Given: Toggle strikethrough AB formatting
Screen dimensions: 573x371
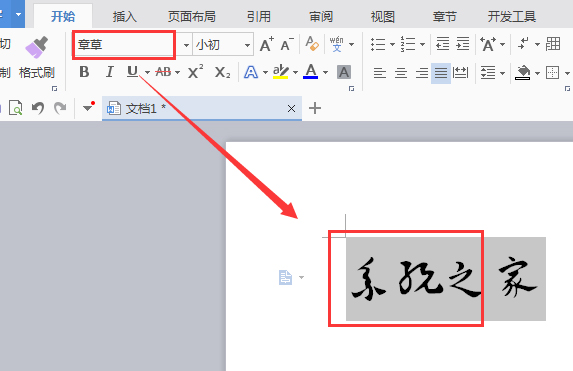Looking at the screenshot, I should [163, 72].
